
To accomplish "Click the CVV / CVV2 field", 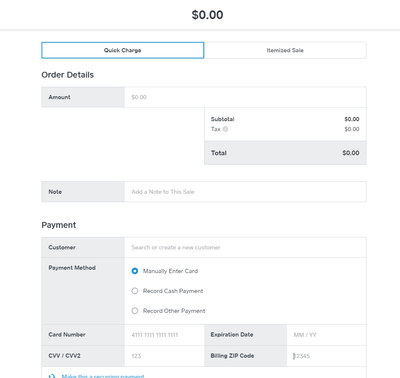I will (164, 356).
